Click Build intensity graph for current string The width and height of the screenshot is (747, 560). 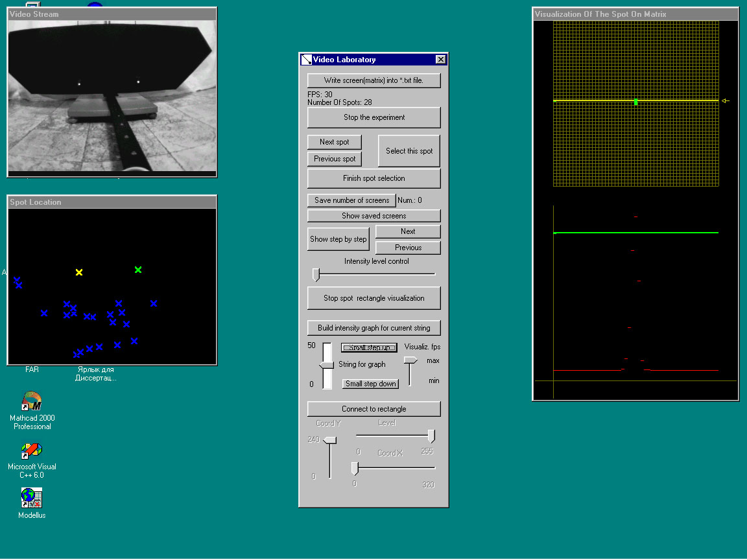[373, 328]
